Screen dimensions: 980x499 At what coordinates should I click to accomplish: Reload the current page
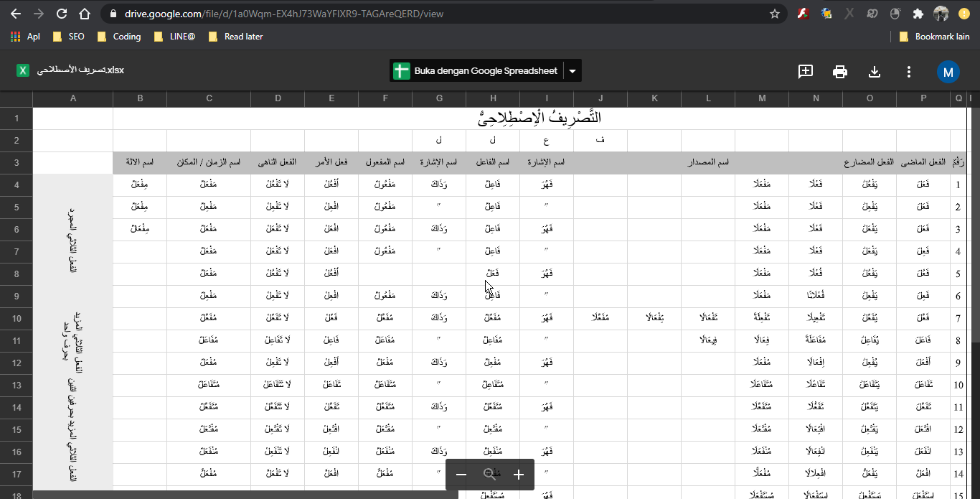click(62, 14)
